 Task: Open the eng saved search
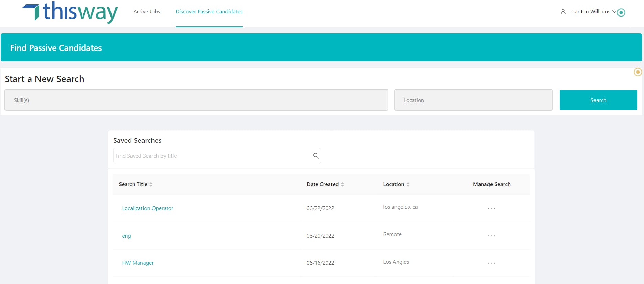coord(126,236)
